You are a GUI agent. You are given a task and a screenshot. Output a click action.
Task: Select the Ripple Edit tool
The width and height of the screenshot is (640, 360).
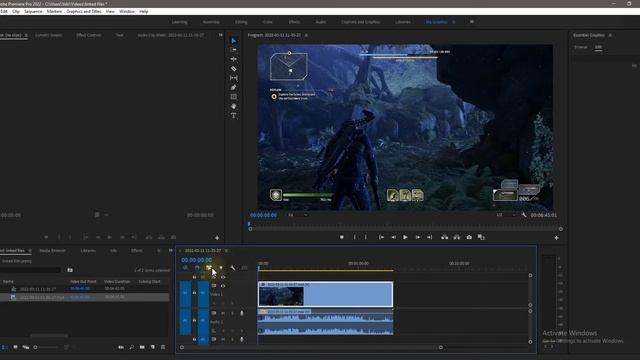tap(233, 59)
